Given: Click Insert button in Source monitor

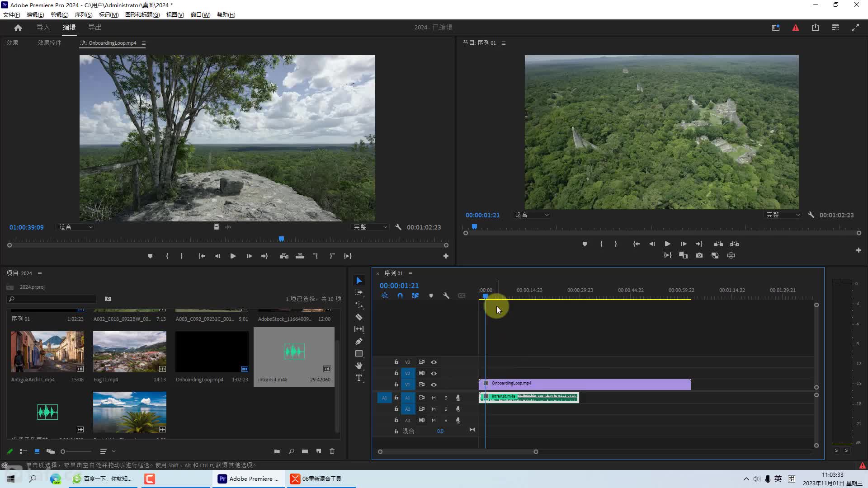Looking at the screenshot, I should click(284, 256).
